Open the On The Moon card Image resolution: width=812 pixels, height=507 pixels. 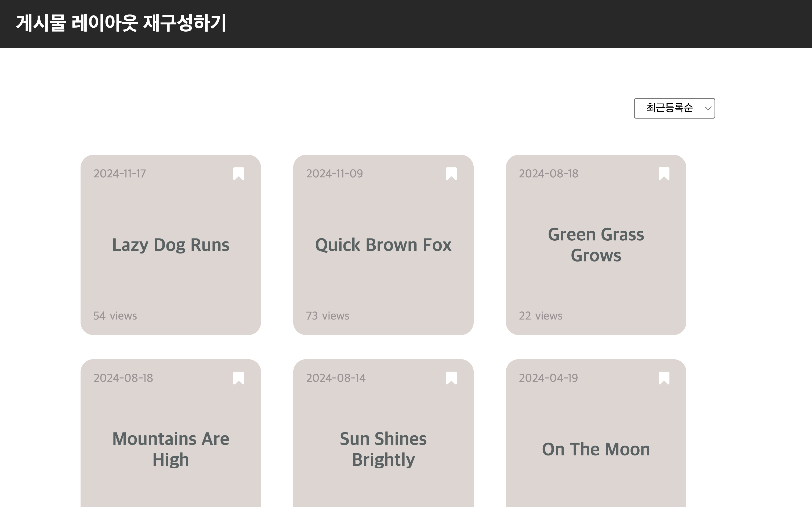coord(596,449)
